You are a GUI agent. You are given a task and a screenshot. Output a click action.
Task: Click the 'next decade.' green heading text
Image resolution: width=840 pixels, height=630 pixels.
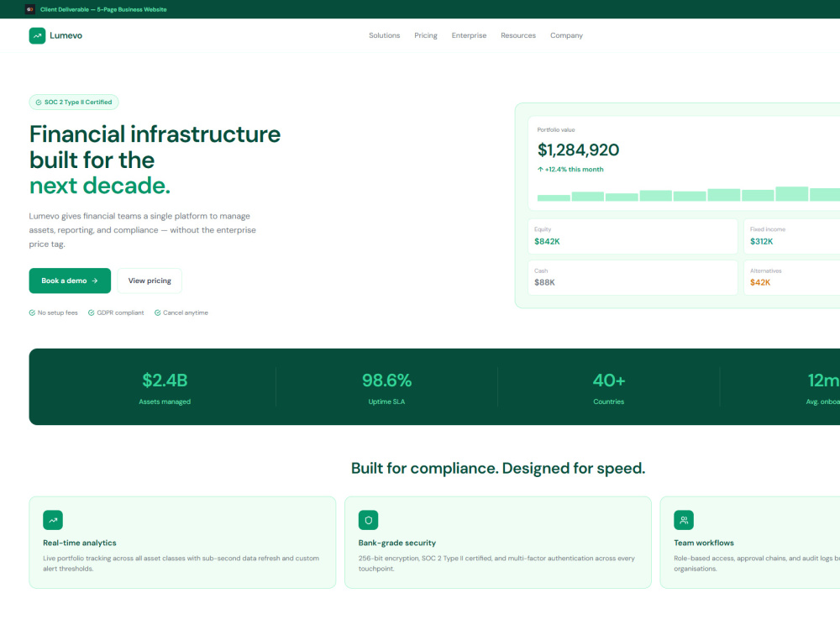point(100,186)
